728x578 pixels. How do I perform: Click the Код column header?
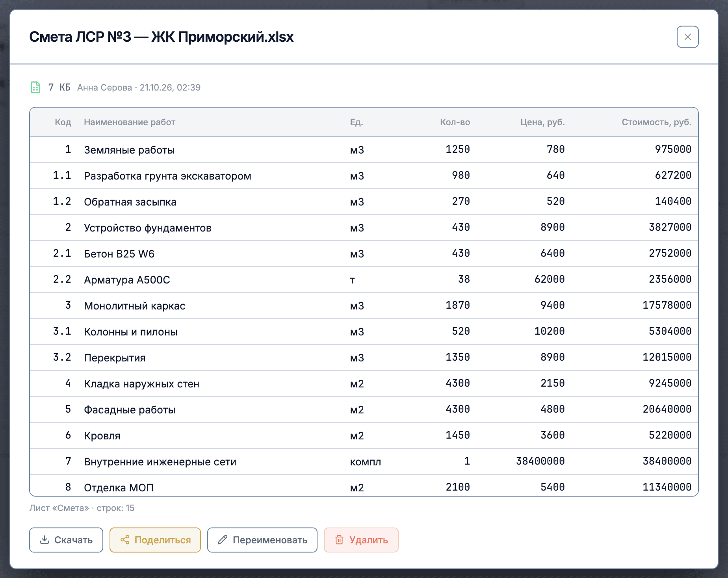pyautogui.click(x=63, y=122)
